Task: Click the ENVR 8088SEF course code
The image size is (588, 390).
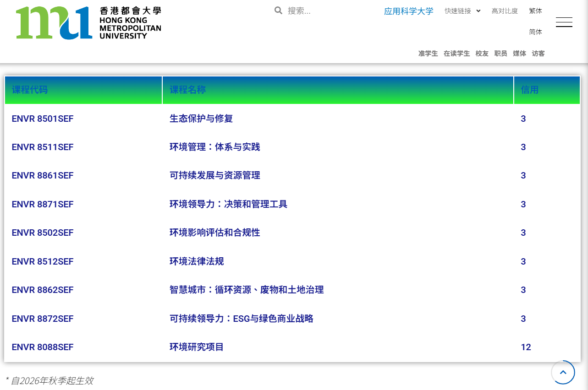Action: pos(43,347)
